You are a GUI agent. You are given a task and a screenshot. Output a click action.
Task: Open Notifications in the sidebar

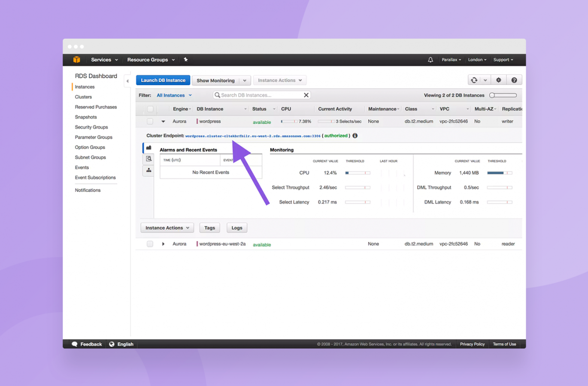(88, 190)
